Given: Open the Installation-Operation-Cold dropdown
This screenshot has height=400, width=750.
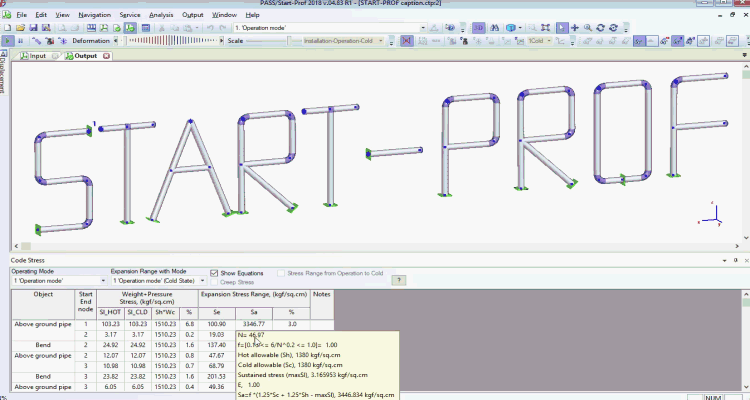Looking at the screenshot, I should pyautogui.click(x=381, y=41).
